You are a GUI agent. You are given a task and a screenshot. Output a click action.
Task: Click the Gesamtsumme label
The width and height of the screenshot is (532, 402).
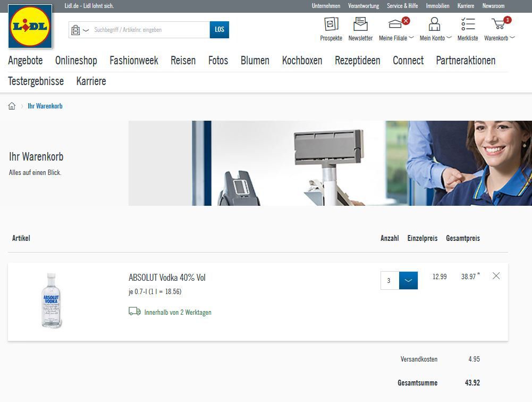(418, 383)
